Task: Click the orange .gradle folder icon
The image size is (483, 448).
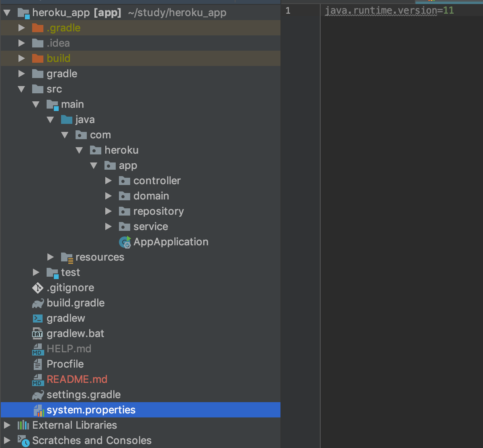Action: (38, 28)
